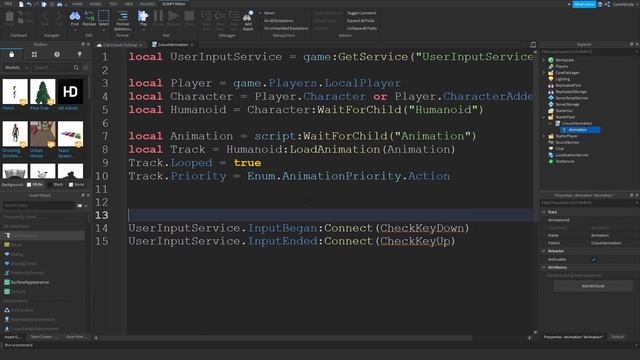Select ServerStorage in the Explorer
The width and height of the screenshot is (640, 360).
point(567,104)
